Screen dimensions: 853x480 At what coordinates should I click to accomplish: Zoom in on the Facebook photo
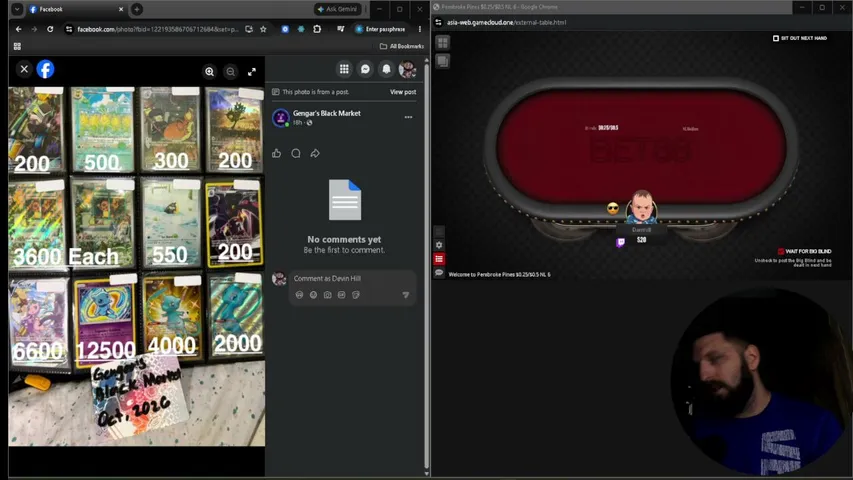tap(209, 72)
